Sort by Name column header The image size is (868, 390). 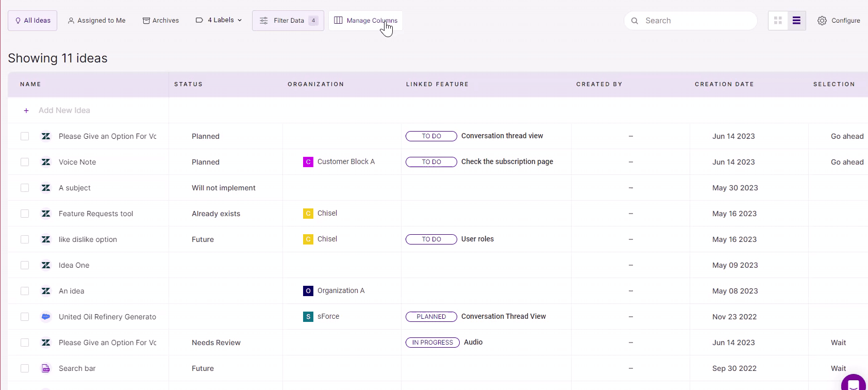click(30, 84)
